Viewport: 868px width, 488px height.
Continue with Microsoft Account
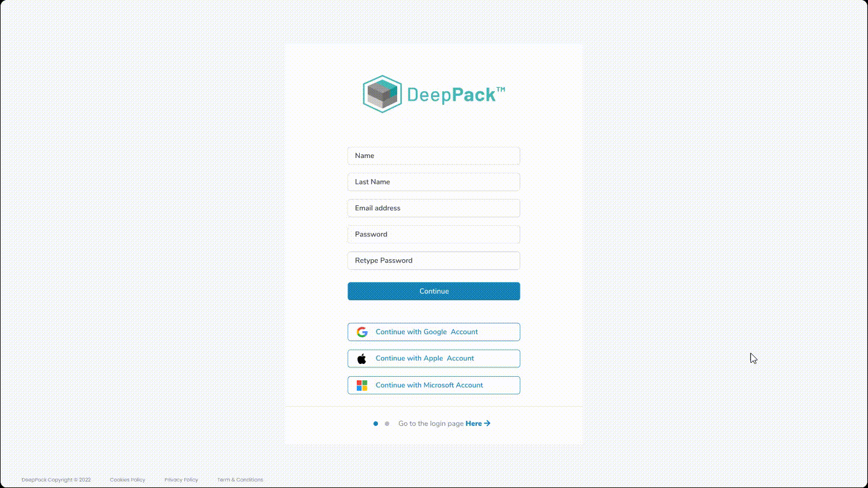pyautogui.click(x=433, y=385)
